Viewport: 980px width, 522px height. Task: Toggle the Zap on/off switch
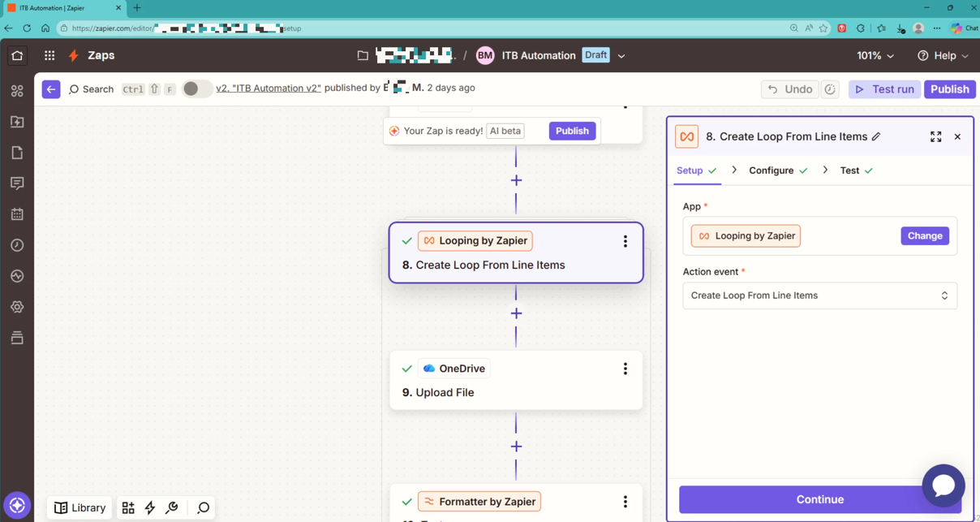(196, 88)
